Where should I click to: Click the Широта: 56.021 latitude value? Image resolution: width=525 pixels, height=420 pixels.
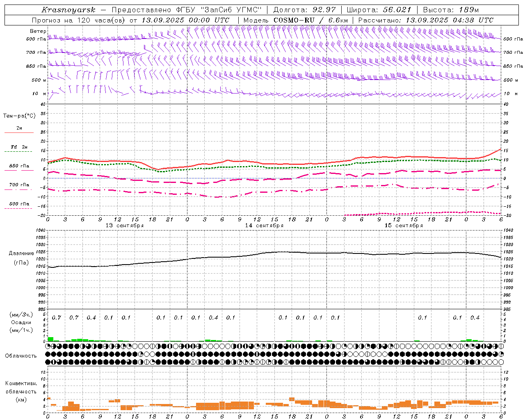click(379, 10)
